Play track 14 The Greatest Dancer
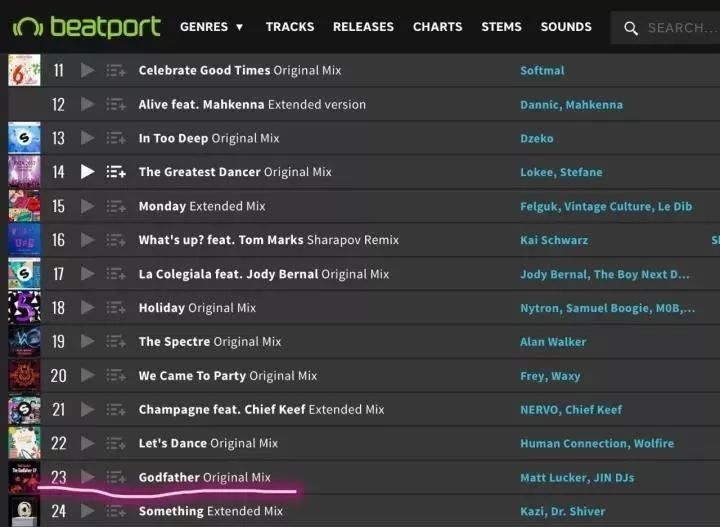This screenshot has width=720, height=527. coord(87,172)
